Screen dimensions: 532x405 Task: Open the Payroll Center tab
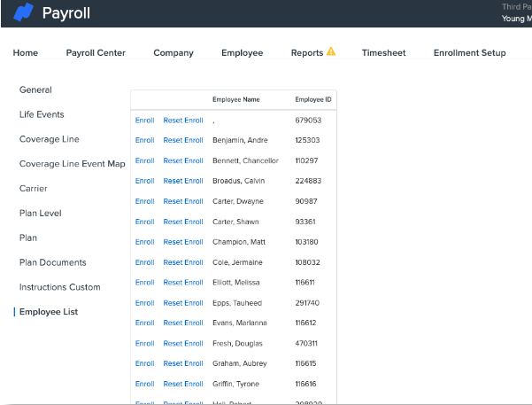(96, 53)
